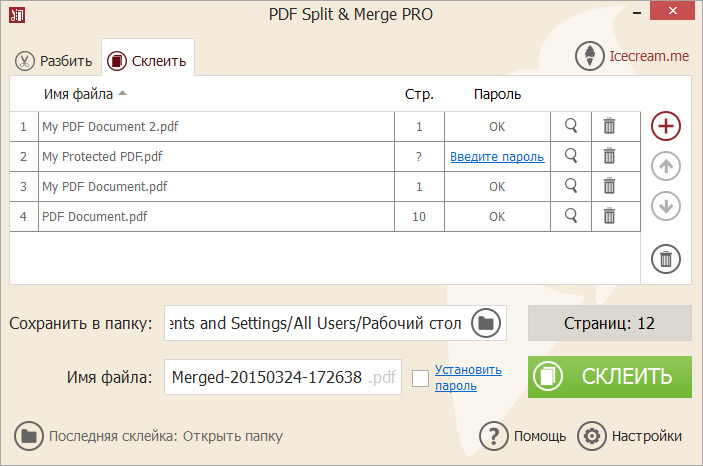703x466 pixels.
Task: Click the app logo in title bar
Action: pyautogui.click(x=17, y=15)
